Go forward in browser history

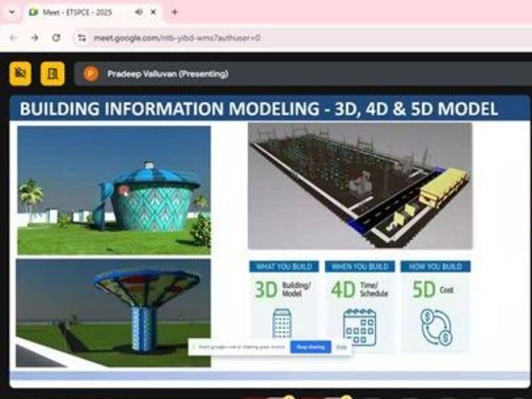coord(35,38)
